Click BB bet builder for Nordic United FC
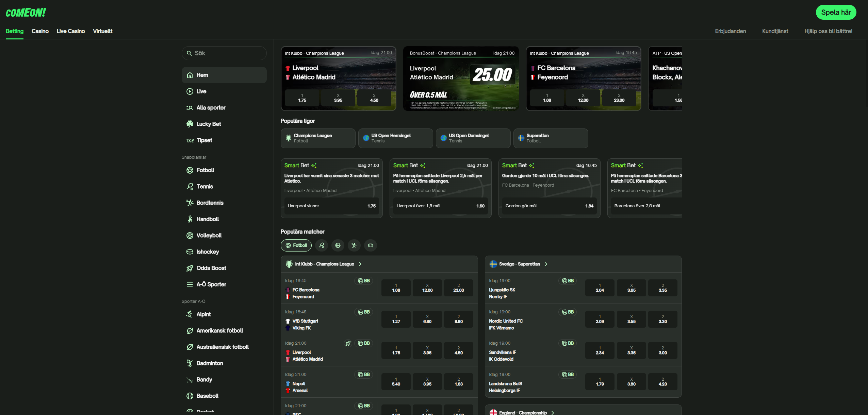868x415 pixels. click(x=568, y=312)
